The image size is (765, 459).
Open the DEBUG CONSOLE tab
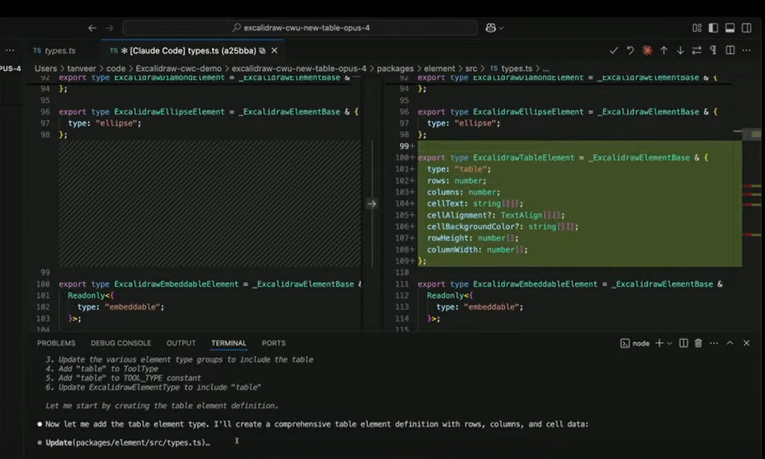(x=121, y=343)
